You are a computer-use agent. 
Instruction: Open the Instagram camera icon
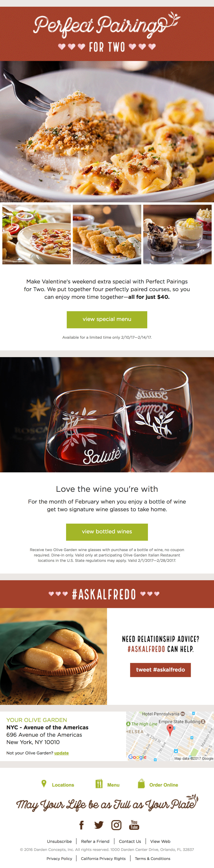[x=116, y=825]
